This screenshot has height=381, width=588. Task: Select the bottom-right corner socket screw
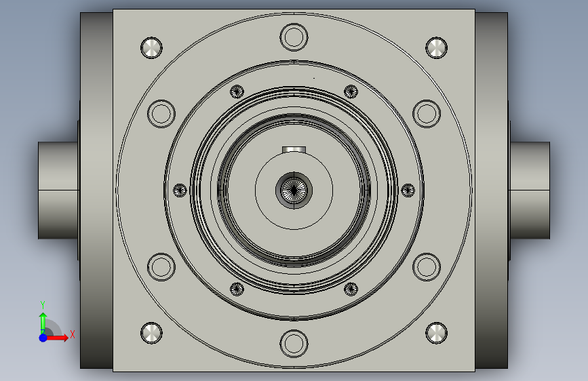coord(437,333)
